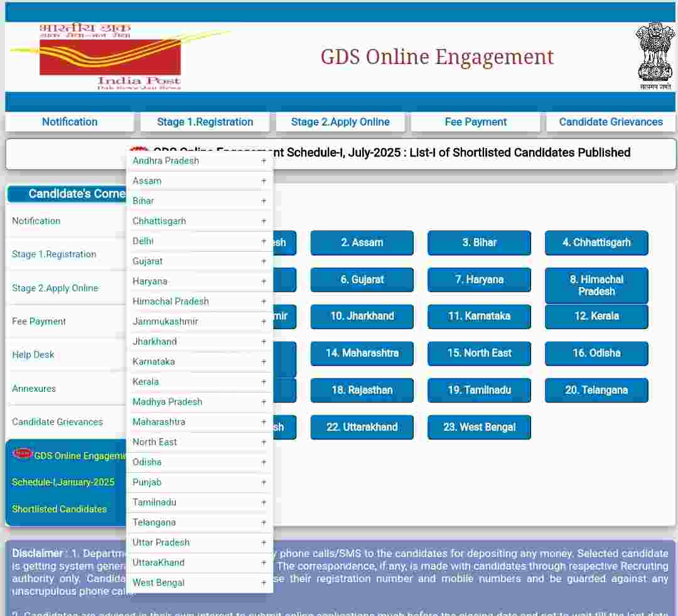Open Candidate Grievances in Candidate's Corner sidebar
Viewport: 678px width, 616px height.
[x=66, y=422]
